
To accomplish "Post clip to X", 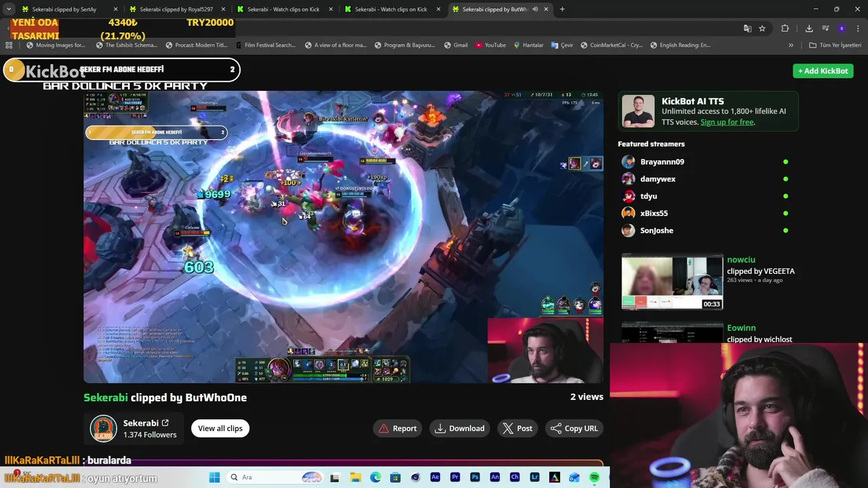I will point(517,428).
